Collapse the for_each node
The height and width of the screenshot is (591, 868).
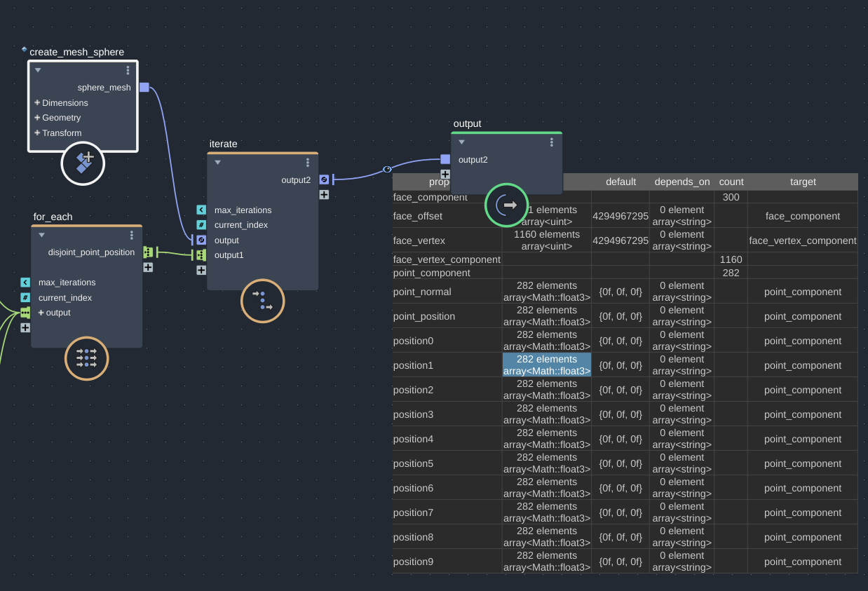pyautogui.click(x=41, y=235)
